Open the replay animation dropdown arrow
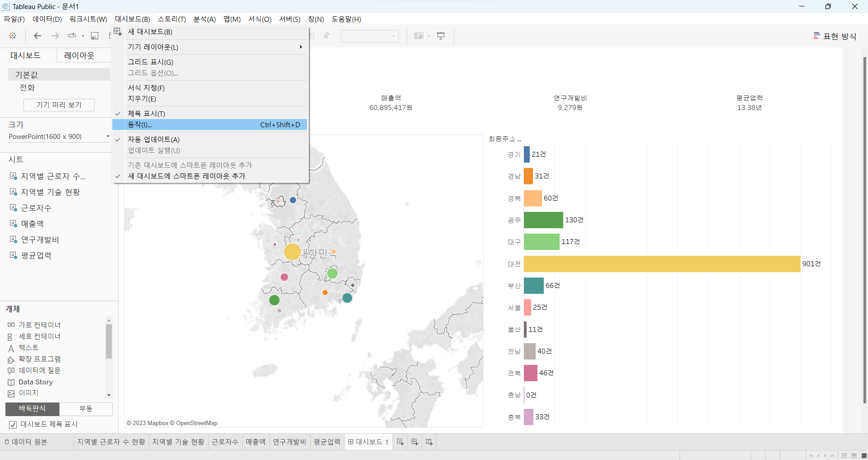Screen dimensions: 868x460 [x=83, y=36]
